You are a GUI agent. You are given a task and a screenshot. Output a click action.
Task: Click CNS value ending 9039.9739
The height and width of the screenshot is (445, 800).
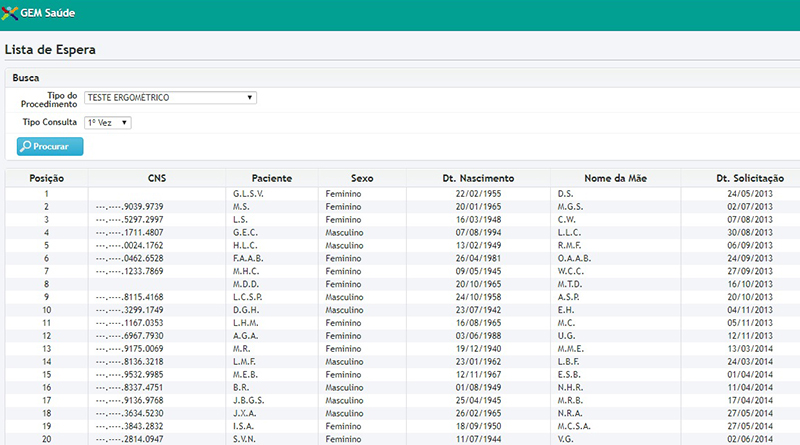click(130, 207)
